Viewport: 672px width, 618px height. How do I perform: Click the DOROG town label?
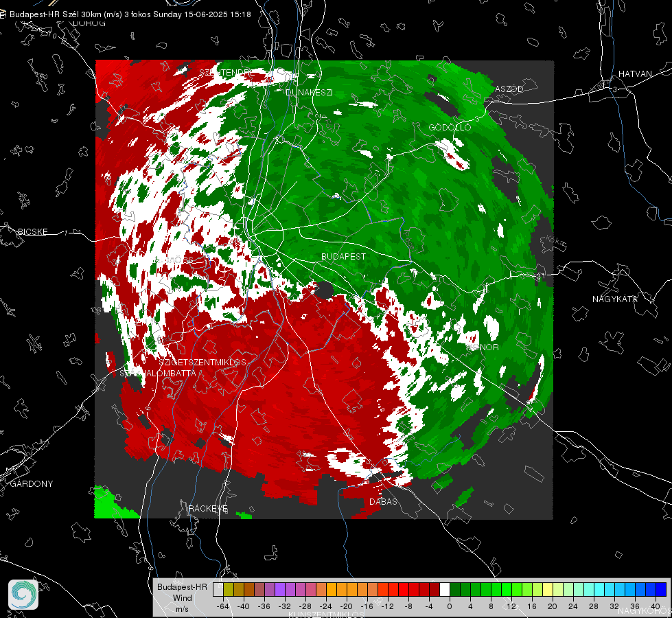pos(89,23)
